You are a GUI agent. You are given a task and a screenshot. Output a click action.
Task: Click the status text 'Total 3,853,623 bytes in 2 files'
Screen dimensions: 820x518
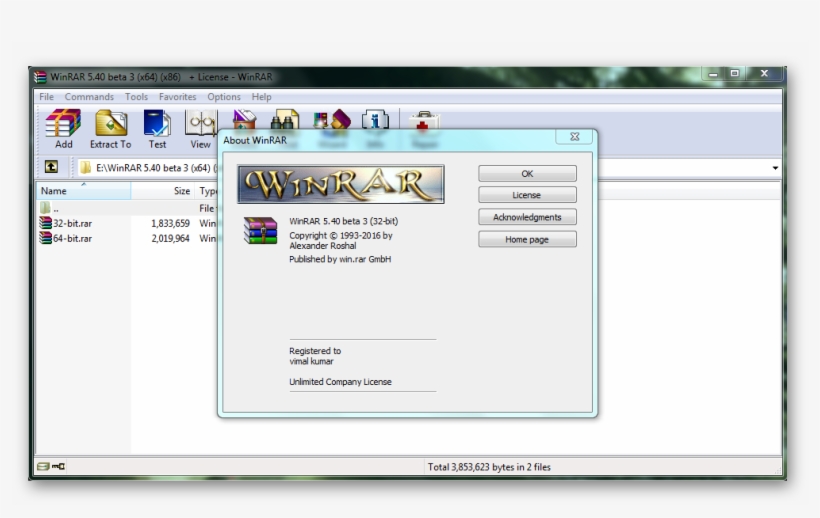[x=489, y=467]
